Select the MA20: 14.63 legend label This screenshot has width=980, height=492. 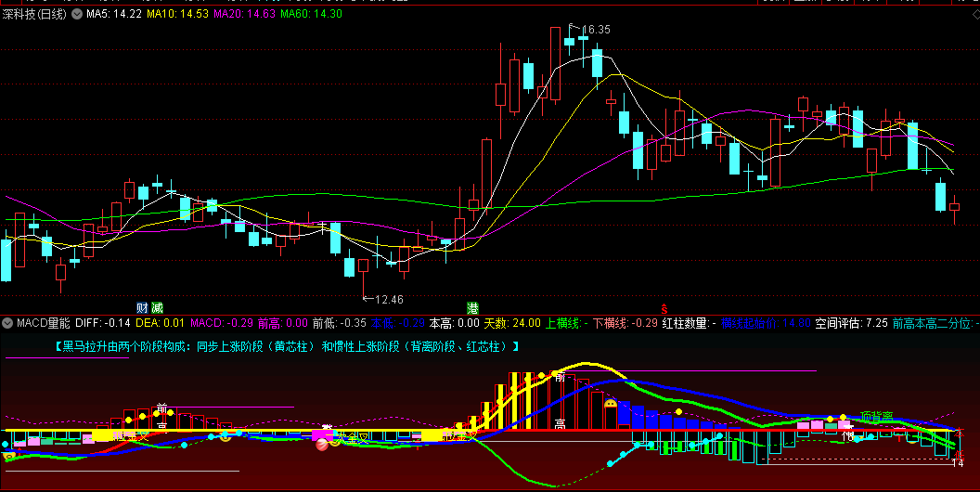pyautogui.click(x=244, y=14)
